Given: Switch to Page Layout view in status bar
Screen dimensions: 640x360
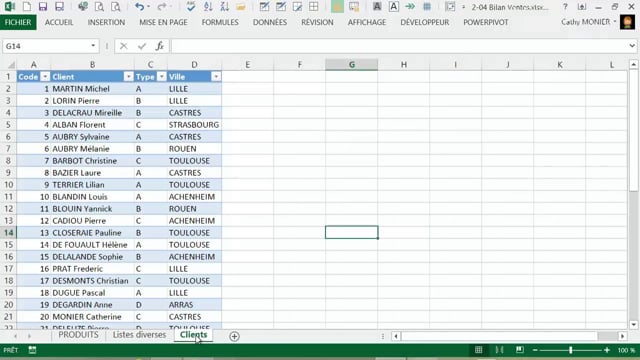Looking at the screenshot, I should 499,350.
